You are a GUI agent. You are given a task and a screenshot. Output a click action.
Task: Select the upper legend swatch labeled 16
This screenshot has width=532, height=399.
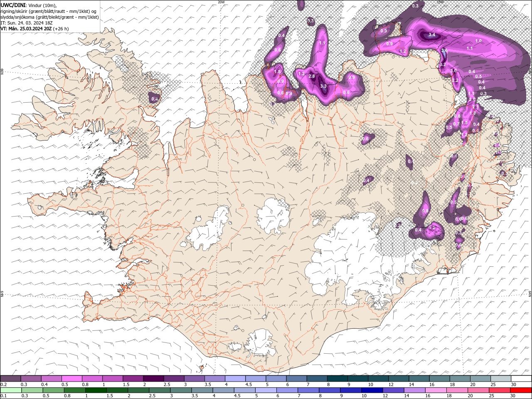(440, 379)
